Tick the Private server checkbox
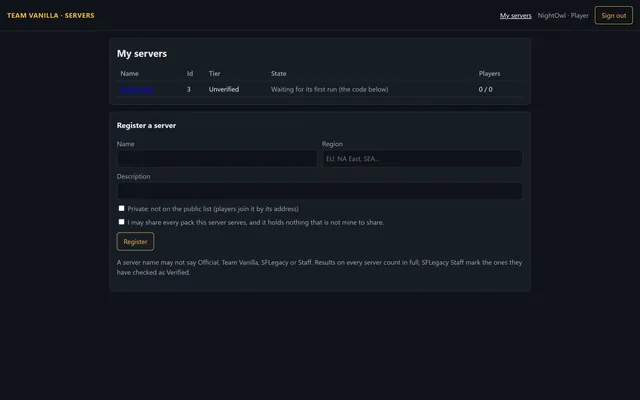The image size is (640, 400). click(121, 208)
